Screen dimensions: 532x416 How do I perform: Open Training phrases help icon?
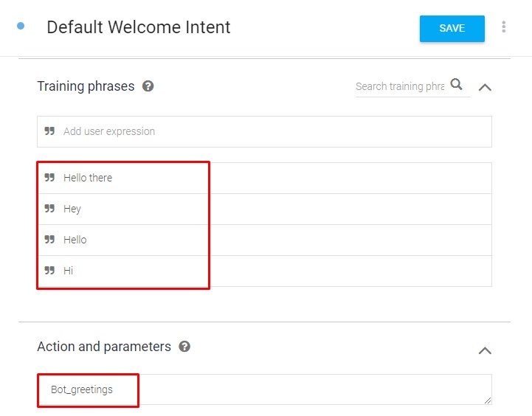click(148, 86)
